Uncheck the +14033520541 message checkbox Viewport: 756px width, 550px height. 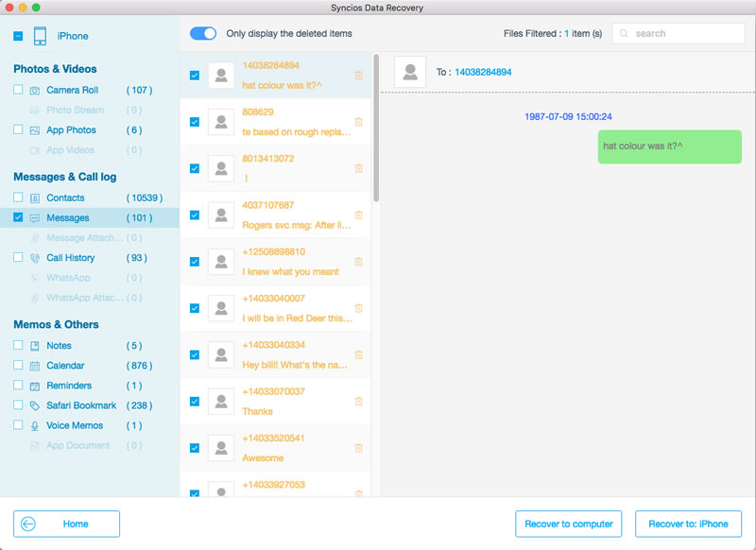pyautogui.click(x=195, y=448)
